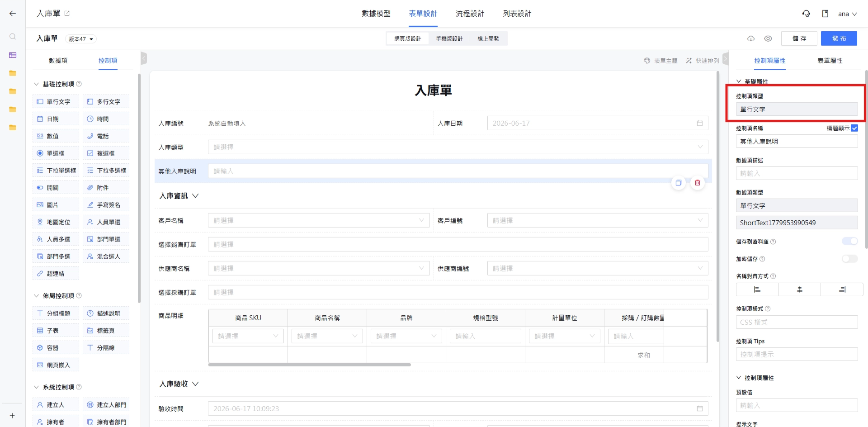Toggle 儲存到資料庫 switch
Viewport: 868px width, 427px height.
849,241
